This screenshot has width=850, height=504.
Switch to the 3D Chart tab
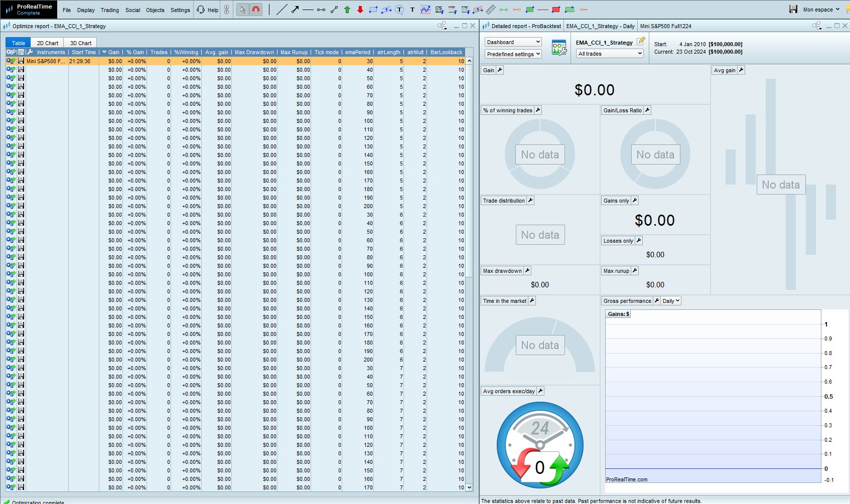click(81, 43)
